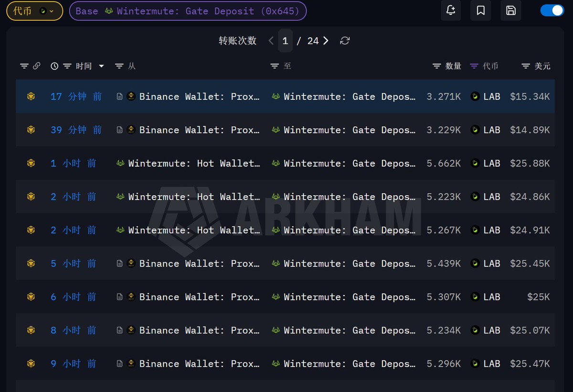Click the LAB token icon in 5.307K row

click(475, 297)
